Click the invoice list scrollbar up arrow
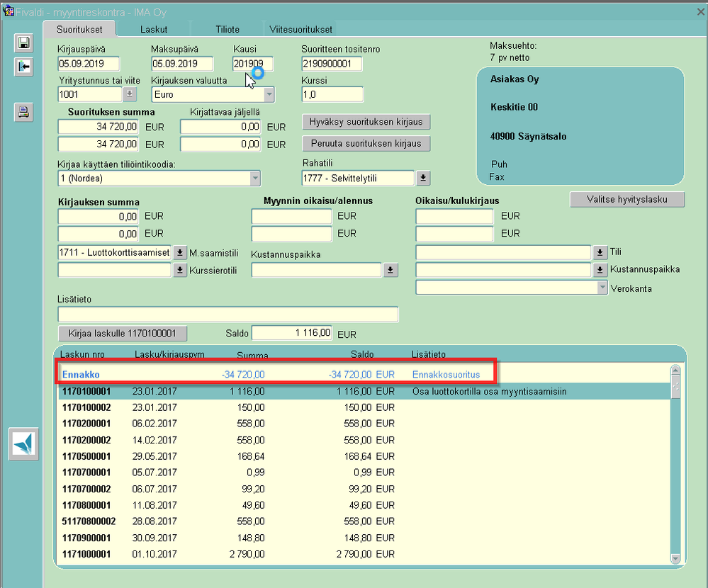The image size is (708, 588). [x=675, y=371]
